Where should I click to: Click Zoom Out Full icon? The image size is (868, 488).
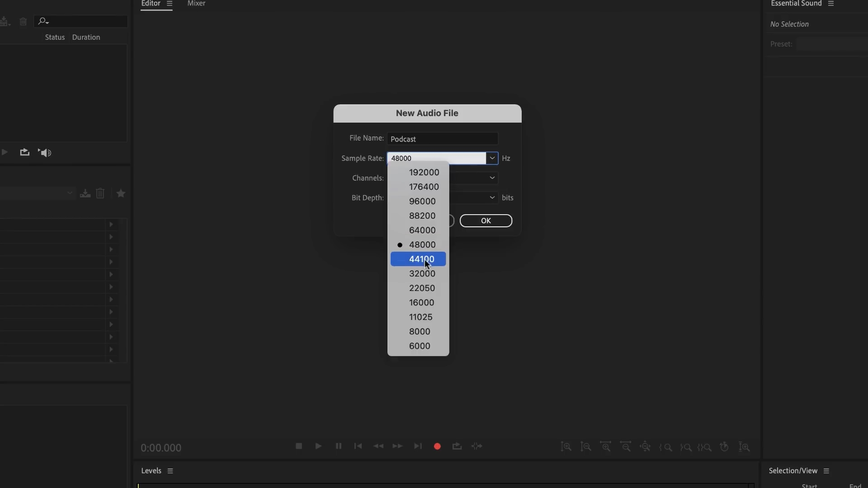click(x=646, y=447)
